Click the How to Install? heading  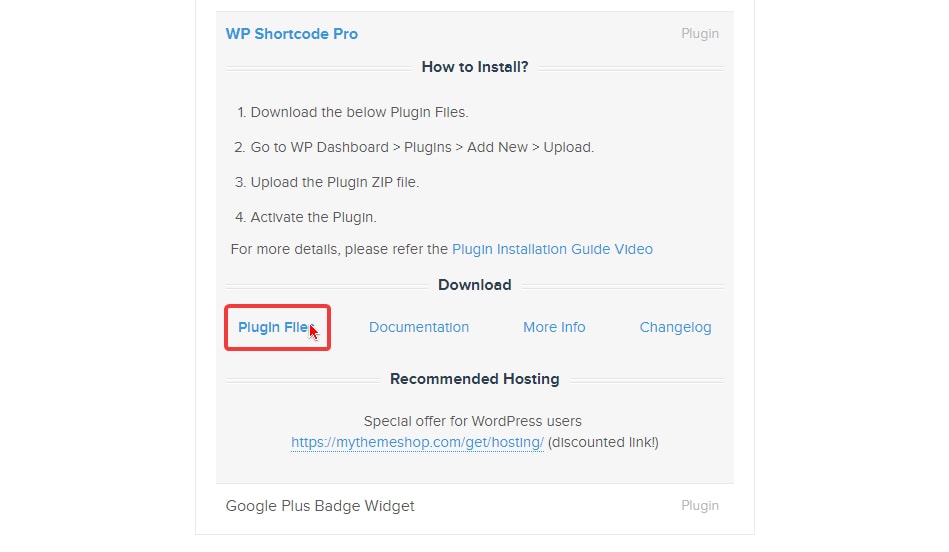click(x=474, y=67)
